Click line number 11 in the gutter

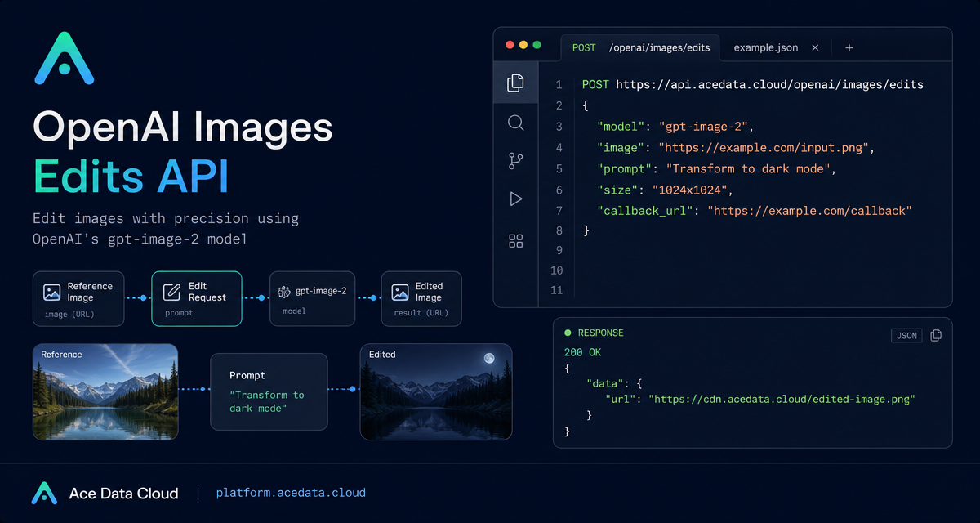(556, 291)
